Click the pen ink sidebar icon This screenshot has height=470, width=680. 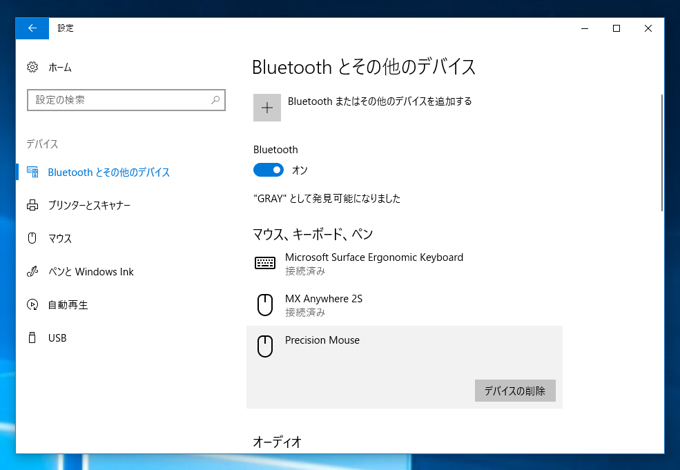[33, 271]
